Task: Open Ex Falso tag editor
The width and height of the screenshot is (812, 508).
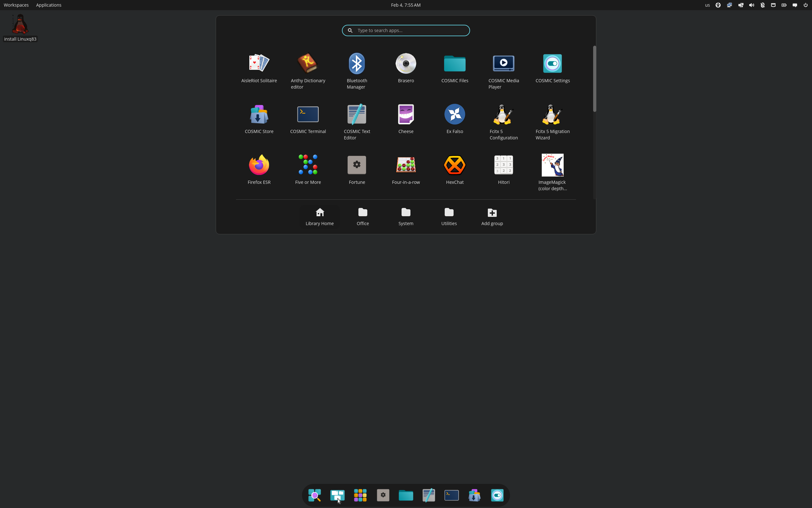Action: (455, 120)
